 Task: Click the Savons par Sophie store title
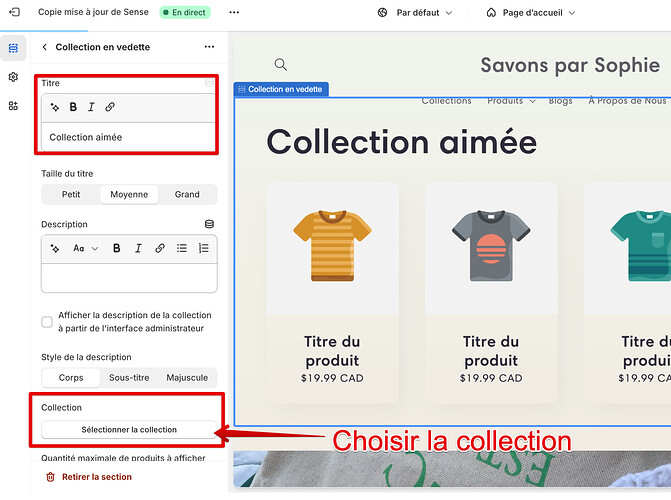point(570,65)
